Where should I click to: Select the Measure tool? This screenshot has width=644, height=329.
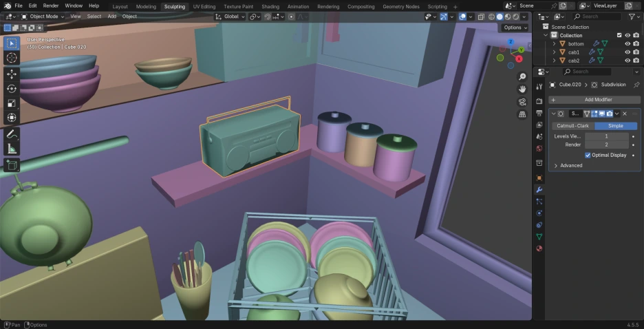pyautogui.click(x=12, y=148)
